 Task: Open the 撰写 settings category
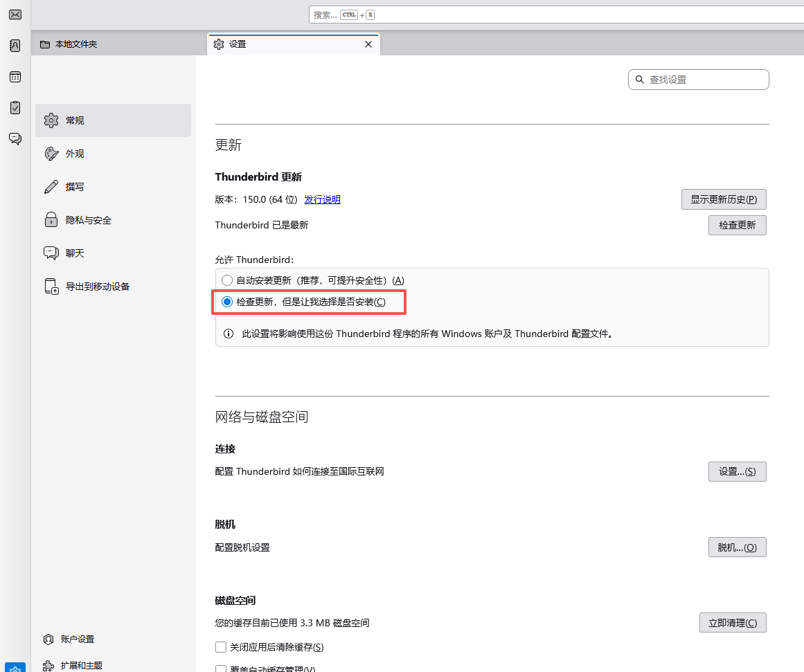[114, 187]
